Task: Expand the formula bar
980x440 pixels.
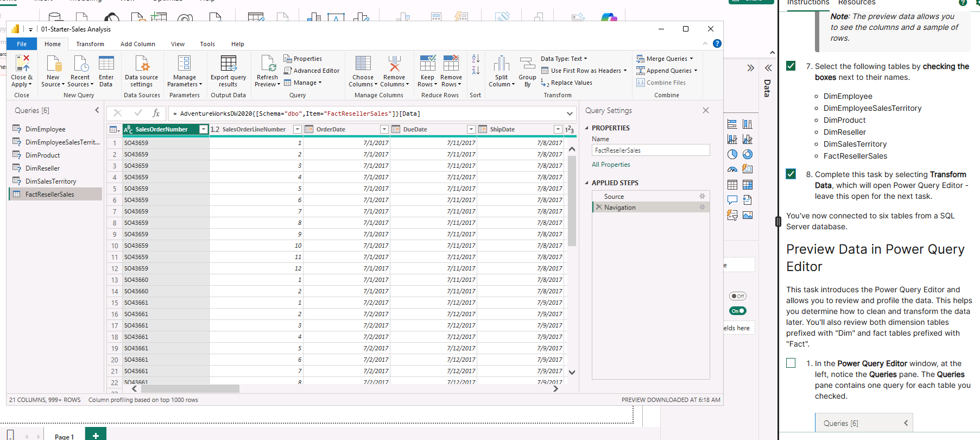Action: point(570,114)
